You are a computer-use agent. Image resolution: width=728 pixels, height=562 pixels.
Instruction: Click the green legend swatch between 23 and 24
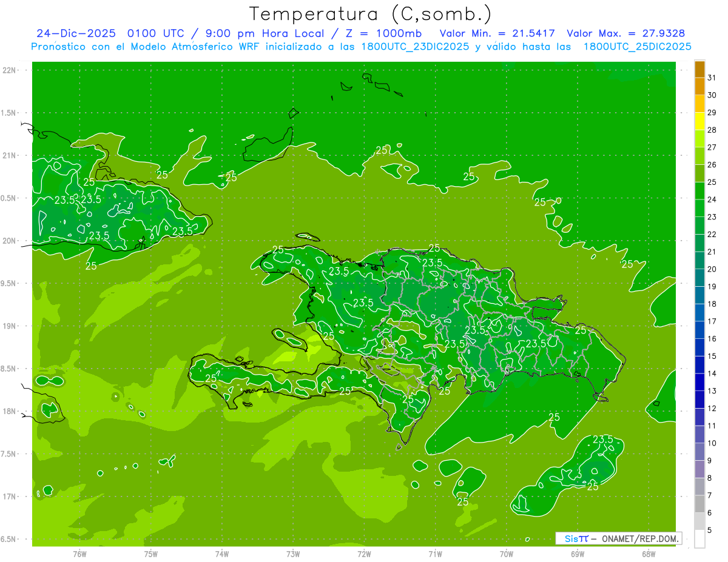[x=699, y=208]
